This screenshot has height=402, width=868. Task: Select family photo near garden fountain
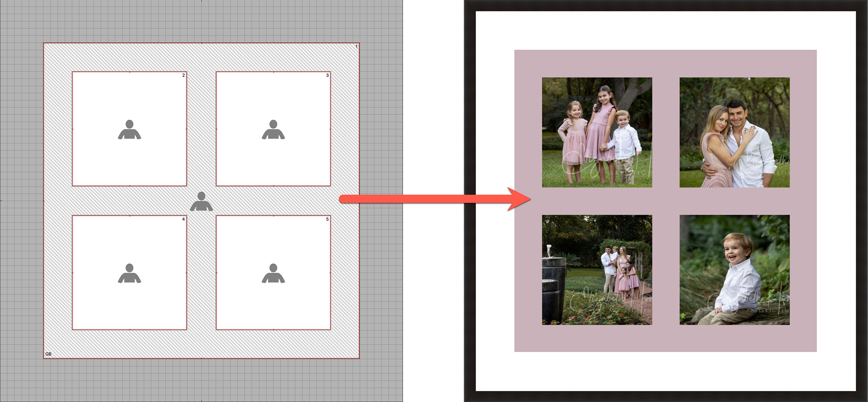point(597,270)
